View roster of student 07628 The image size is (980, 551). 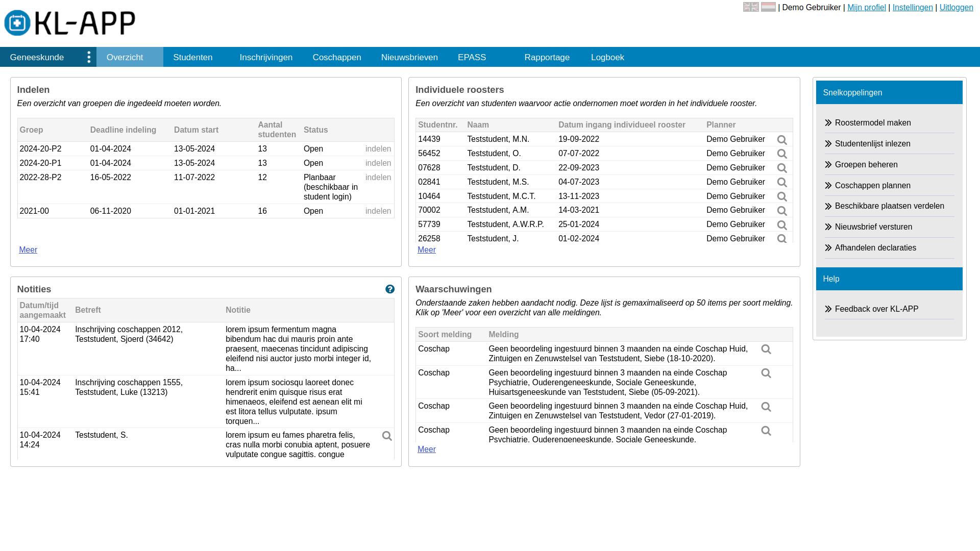click(x=782, y=168)
